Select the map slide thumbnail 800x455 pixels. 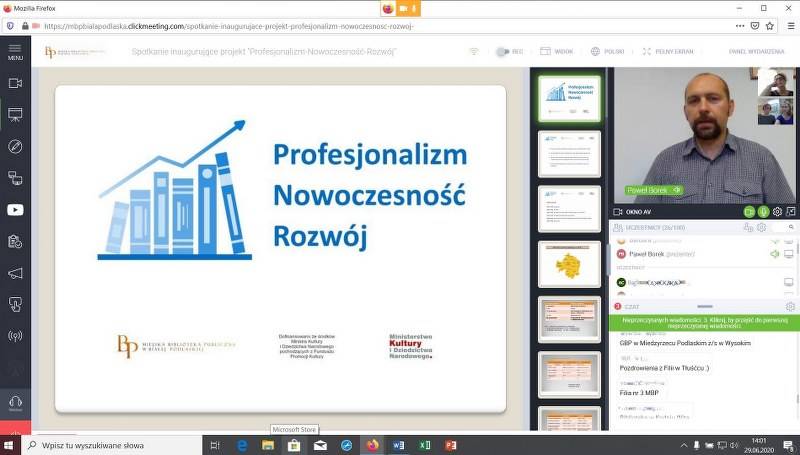(569, 264)
